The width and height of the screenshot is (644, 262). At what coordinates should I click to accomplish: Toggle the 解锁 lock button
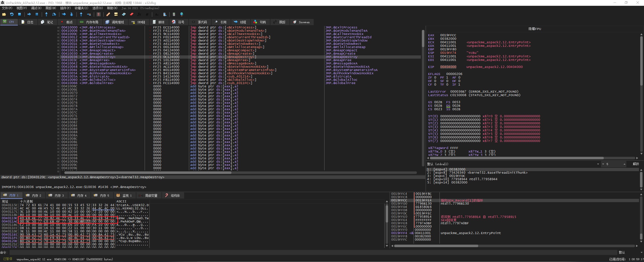[636, 164]
